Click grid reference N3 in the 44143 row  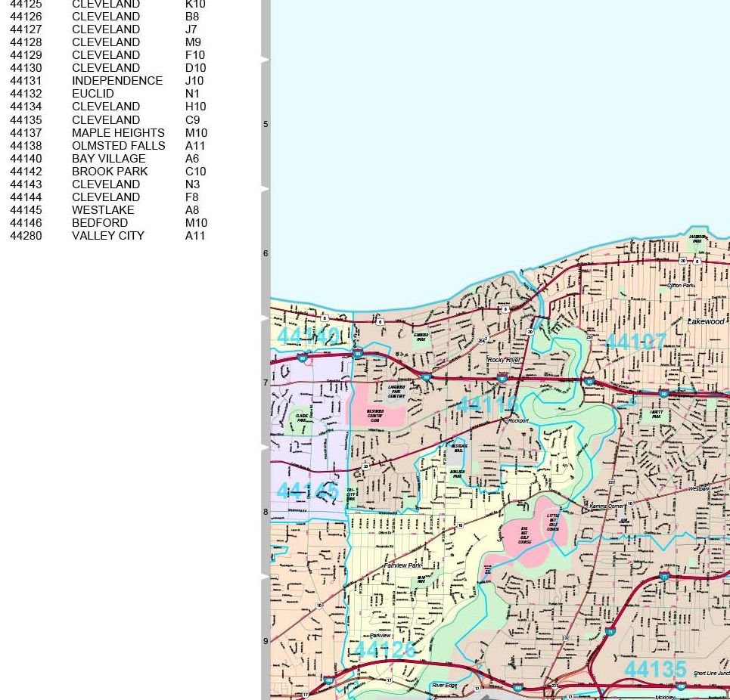pos(192,184)
